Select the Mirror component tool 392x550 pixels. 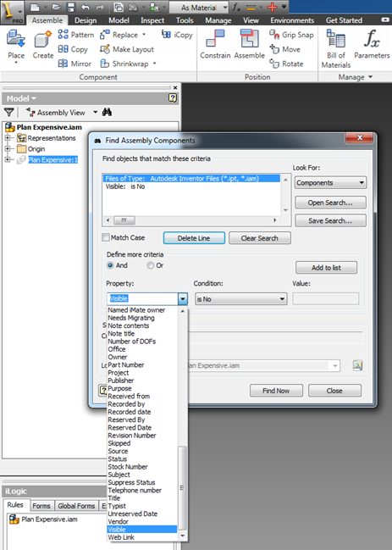click(75, 64)
